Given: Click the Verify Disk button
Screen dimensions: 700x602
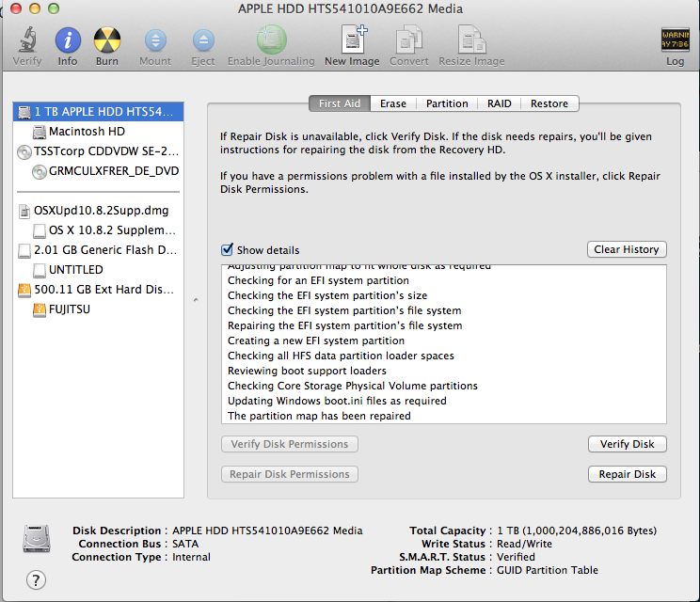Looking at the screenshot, I should point(627,444).
